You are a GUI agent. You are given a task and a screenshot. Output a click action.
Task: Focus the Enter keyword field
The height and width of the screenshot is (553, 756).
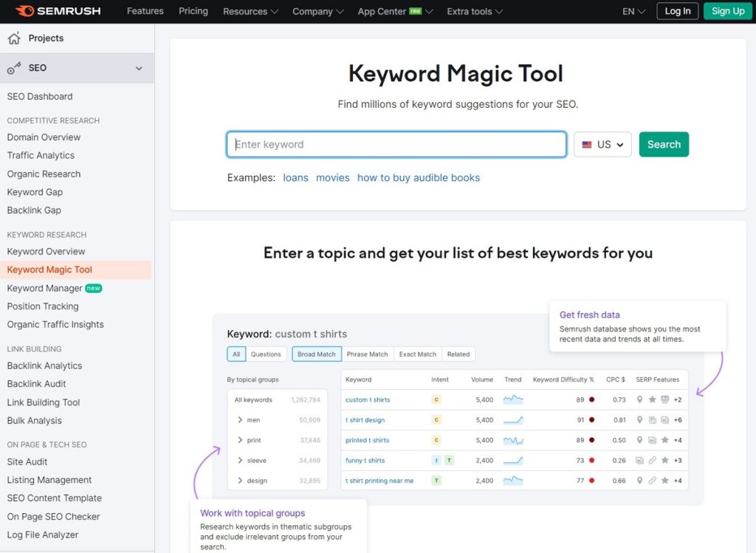click(396, 144)
